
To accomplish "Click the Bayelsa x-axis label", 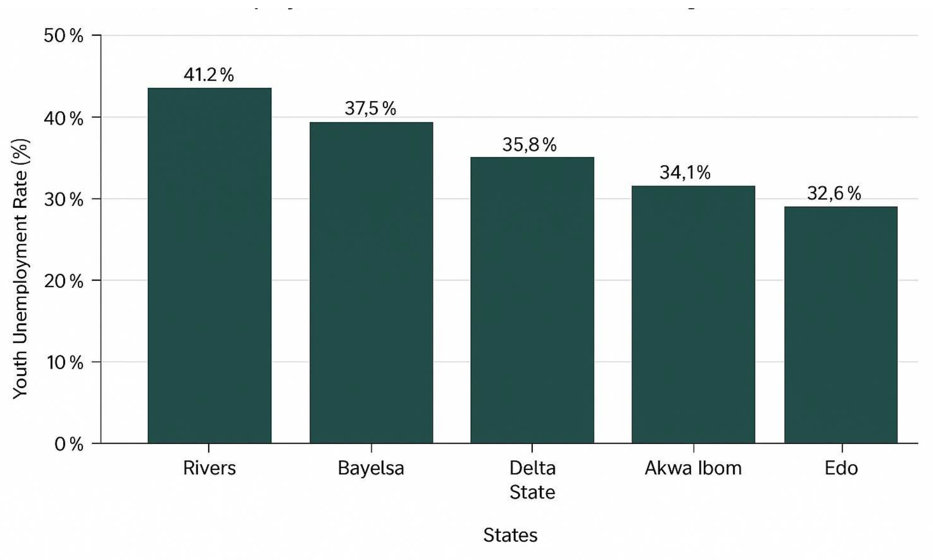I will click(371, 468).
